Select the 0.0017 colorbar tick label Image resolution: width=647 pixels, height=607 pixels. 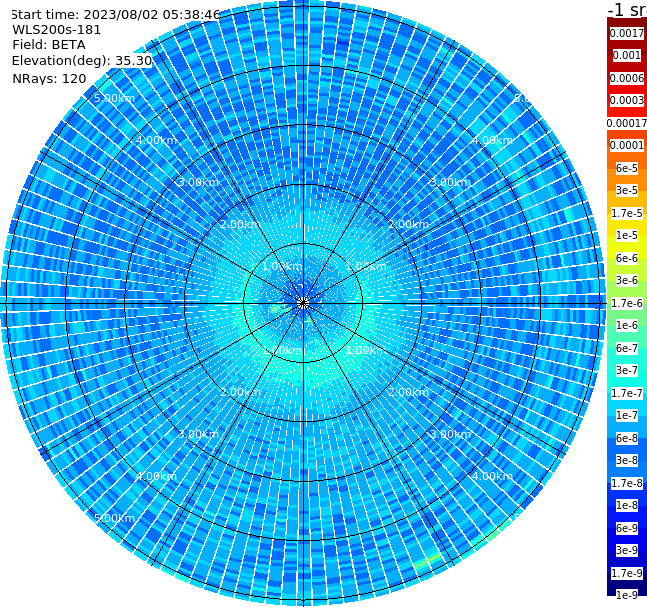(x=627, y=33)
